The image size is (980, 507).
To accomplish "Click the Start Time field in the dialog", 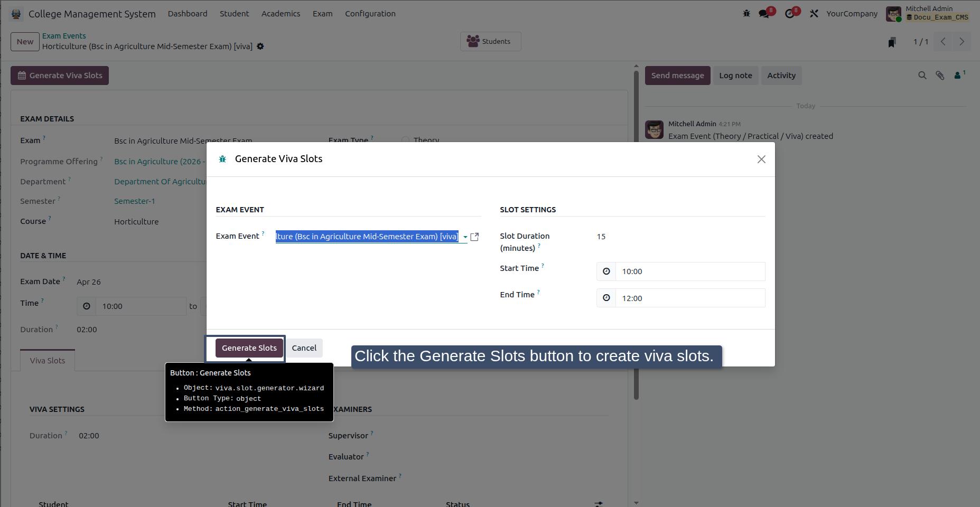I will 690,271.
